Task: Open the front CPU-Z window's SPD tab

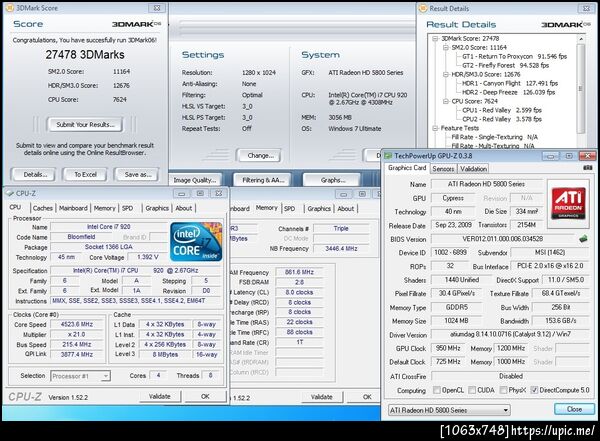Action: click(127, 208)
